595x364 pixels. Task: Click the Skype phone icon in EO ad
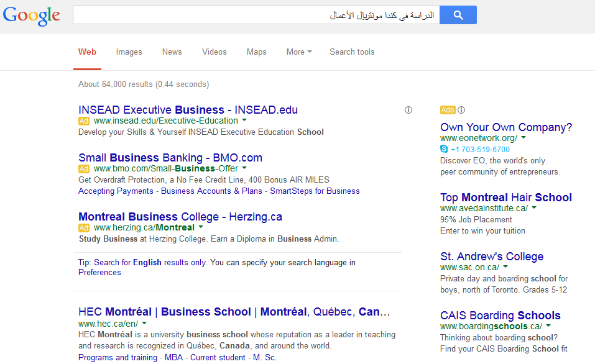pos(444,149)
